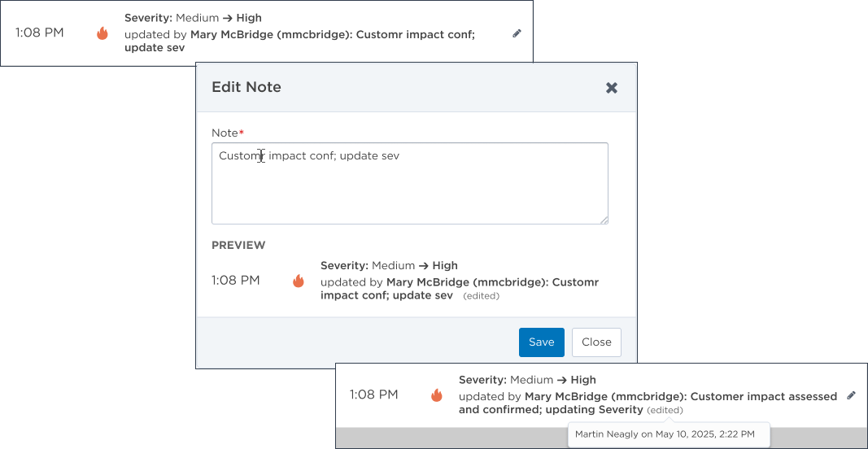The width and height of the screenshot is (868, 449).
Task: Click the "Severity: Medium → High" text in the top entry
Action: (x=193, y=18)
